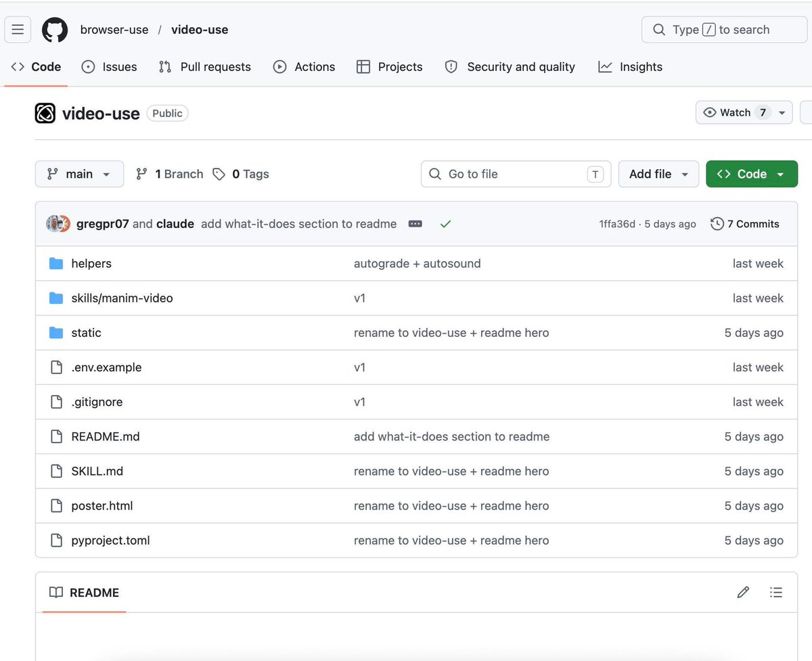812x661 pixels.
Task: Expand commit details ellipsis button
Action: pyautogui.click(x=415, y=224)
